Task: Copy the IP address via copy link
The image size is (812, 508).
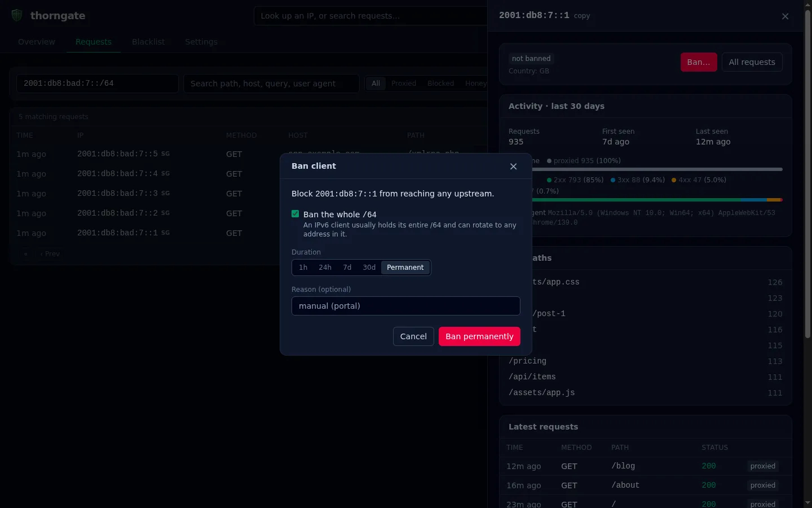Action: click(582, 16)
